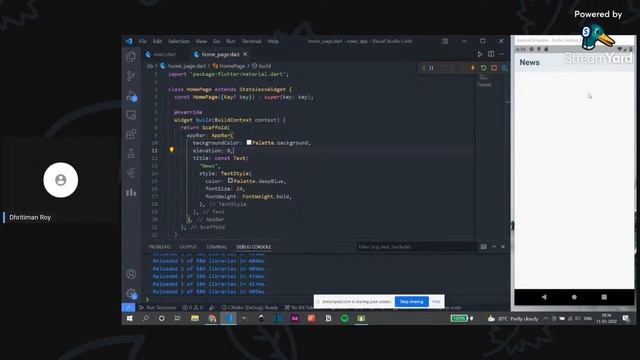Open the widget inspector debug toolbar icon
The width and height of the screenshot is (640, 360).
pos(504,68)
